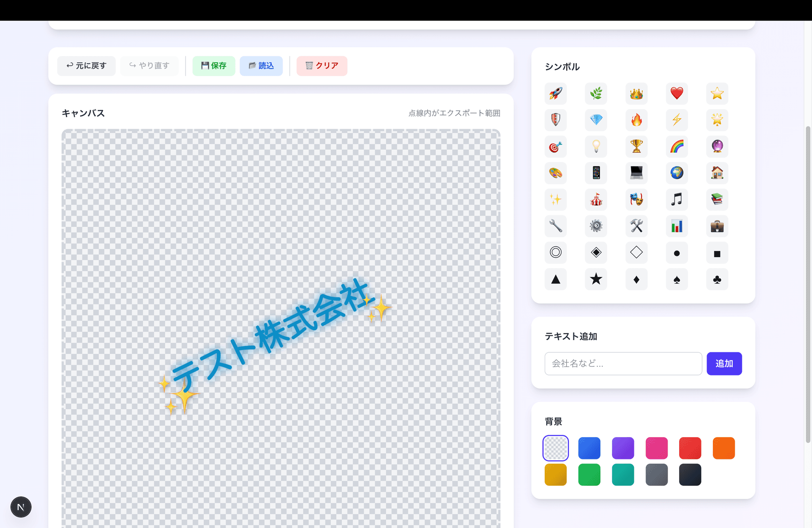This screenshot has width=812, height=528.
Task: Select the briefcase symbol
Action: tap(717, 226)
